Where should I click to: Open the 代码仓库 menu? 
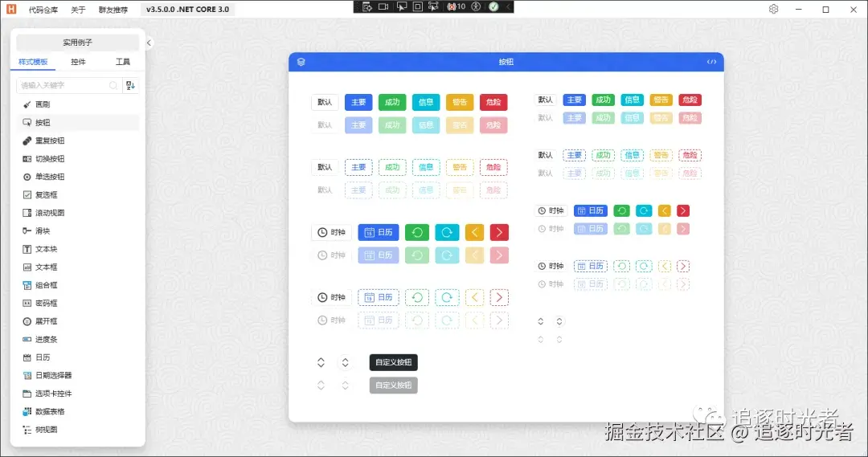pyautogui.click(x=43, y=10)
